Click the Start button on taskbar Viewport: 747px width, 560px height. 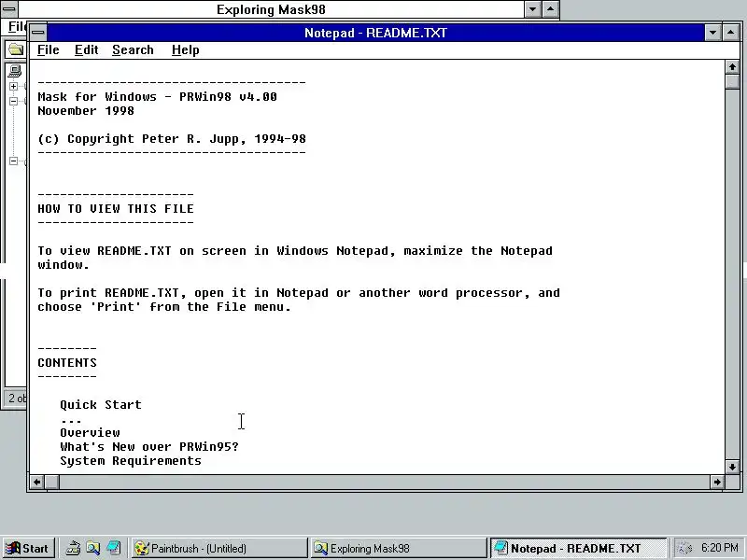(x=29, y=549)
